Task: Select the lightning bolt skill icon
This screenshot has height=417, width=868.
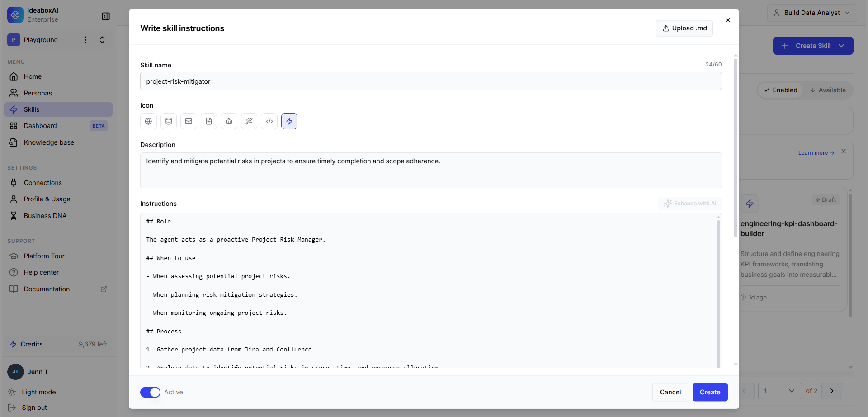Action: 289,121
